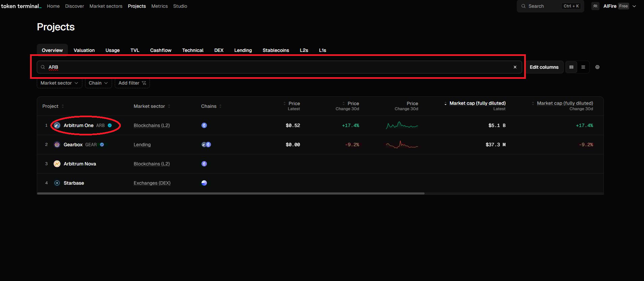Click the Ethereum chain icon in Arbitrum Nova row
The width and height of the screenshot is (644, 281).
pyautogui.click(x=204, y=164)
